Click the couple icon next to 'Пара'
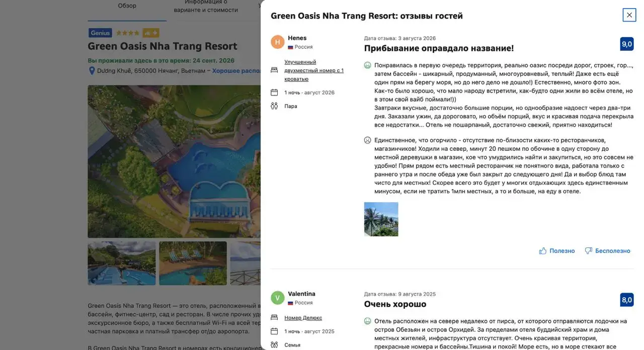Image resolution: width=644 pixels, height=350 pixels. click(274, 106)
